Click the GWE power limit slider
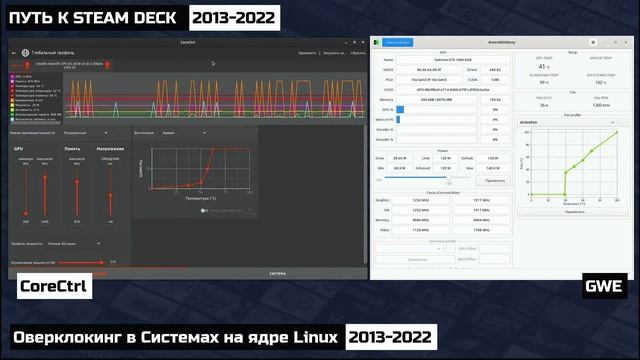 click(x=427, y=178)
